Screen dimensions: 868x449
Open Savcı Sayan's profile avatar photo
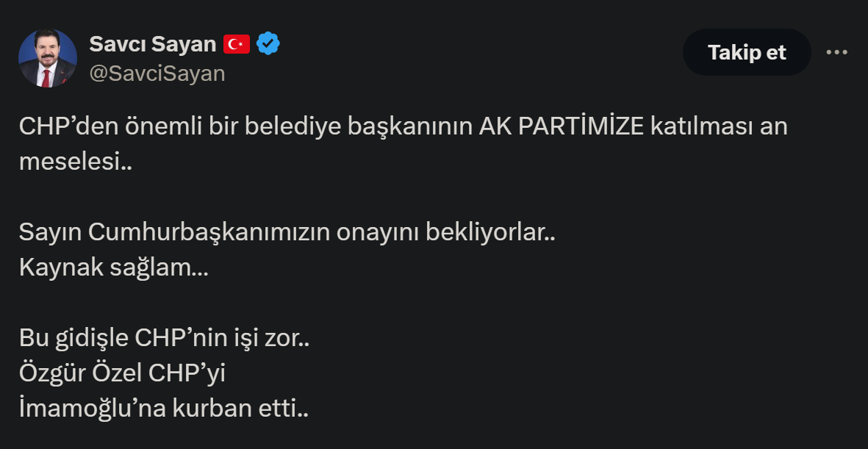[48, 58]
